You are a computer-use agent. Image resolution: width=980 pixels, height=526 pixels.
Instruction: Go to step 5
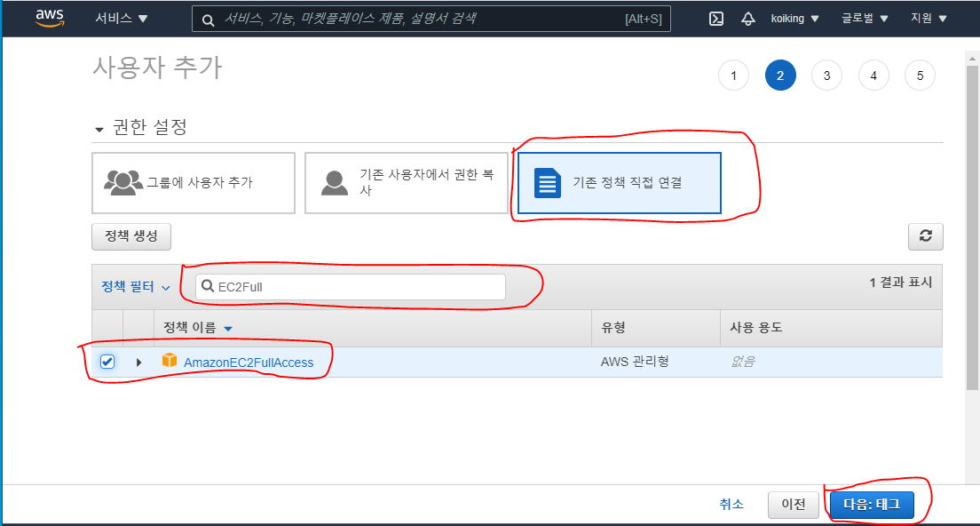coord(920,76)
